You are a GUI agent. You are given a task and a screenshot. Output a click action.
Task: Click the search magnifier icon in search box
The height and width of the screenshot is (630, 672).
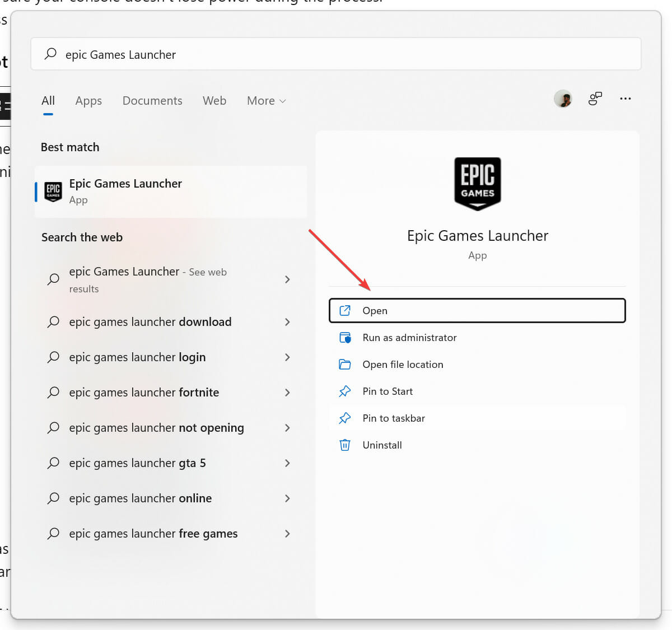coord(50,54)
